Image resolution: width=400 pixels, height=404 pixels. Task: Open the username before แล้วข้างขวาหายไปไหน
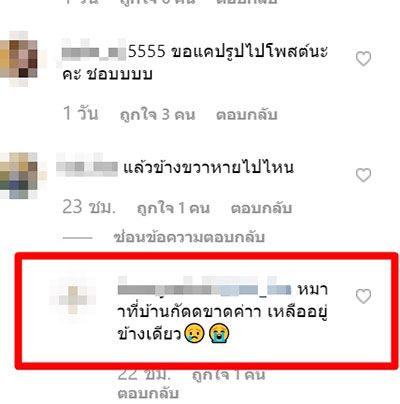(87, 166)
